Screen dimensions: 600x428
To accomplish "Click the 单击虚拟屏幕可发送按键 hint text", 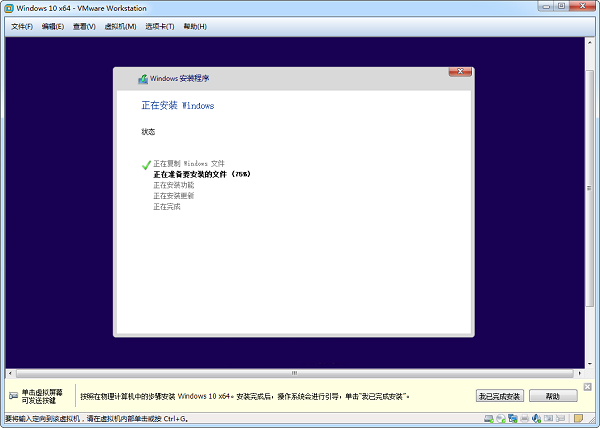I will (42, 396).
